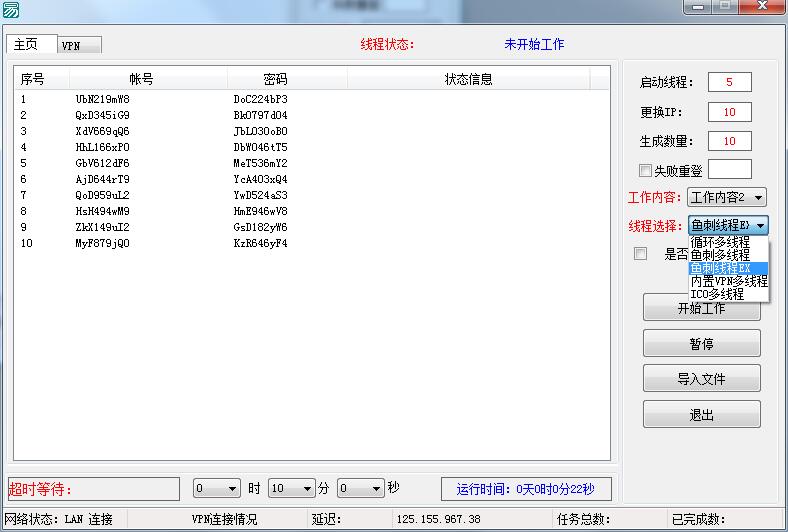Image resolution: width=788 pixels, height=532 pixels.
Task: Open the seconds dropdown for 超时等待
Action: click(x=376, y=489)
